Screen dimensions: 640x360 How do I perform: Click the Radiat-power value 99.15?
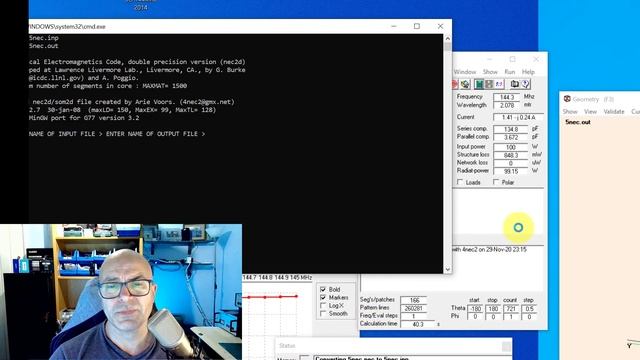pos(511,171)
